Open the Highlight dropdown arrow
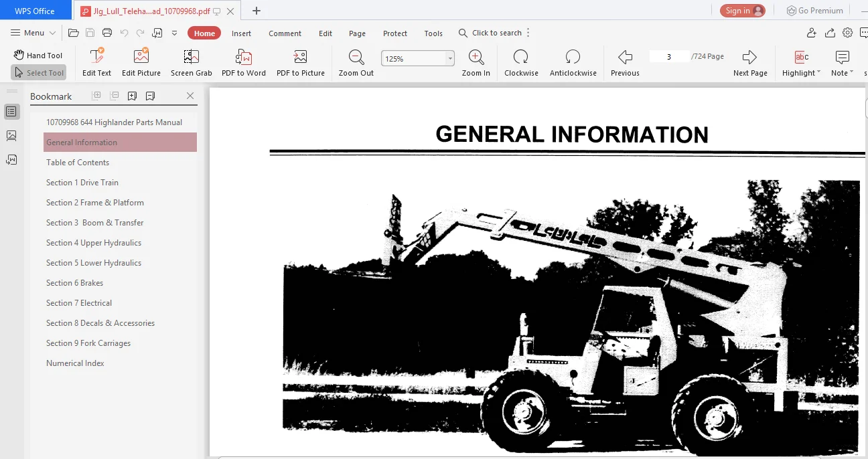 tap(819, 72)
